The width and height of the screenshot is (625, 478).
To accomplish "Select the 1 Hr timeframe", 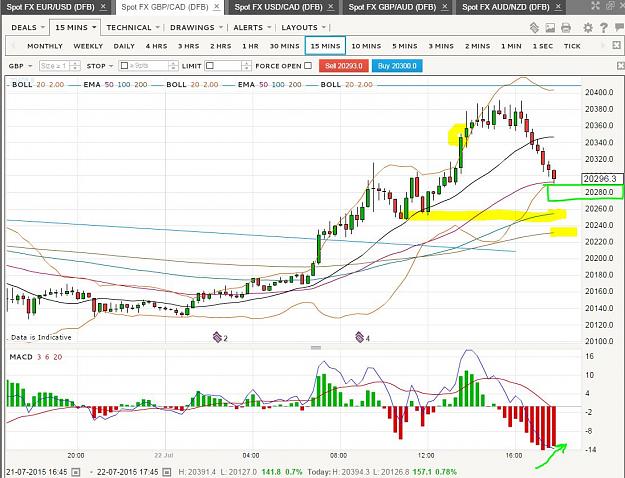I will (x=250, y=46).
